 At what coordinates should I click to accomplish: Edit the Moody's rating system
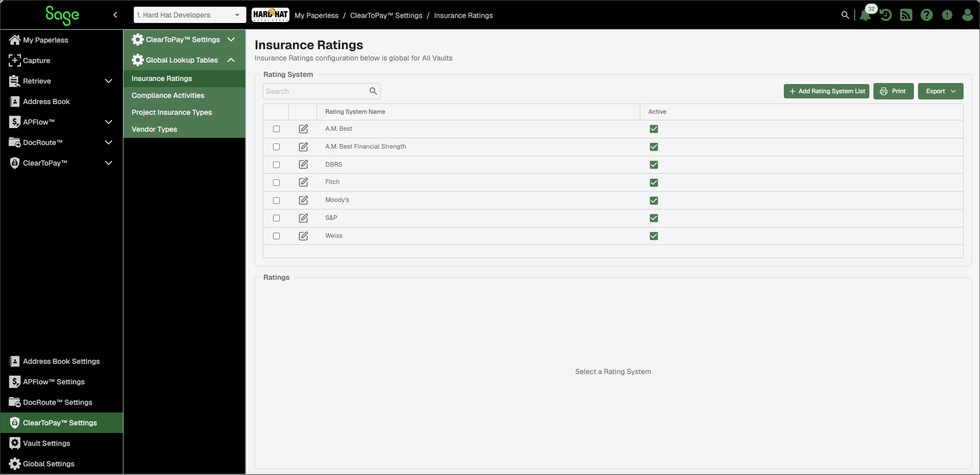pos(303,200)
